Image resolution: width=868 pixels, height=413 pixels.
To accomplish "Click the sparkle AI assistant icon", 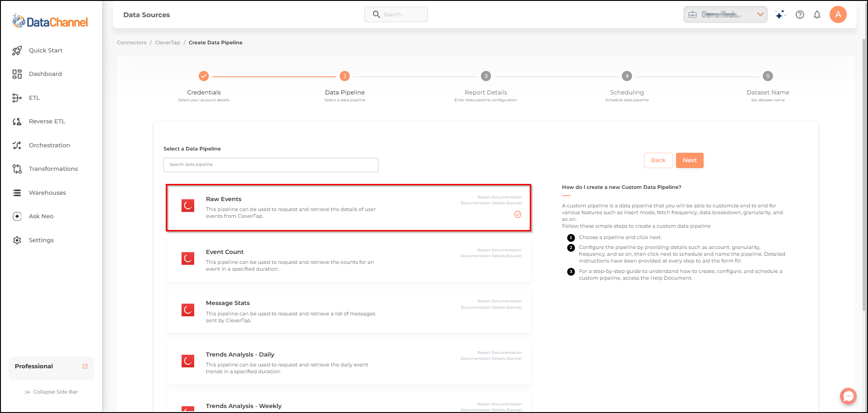I will [x=780, y=15].
